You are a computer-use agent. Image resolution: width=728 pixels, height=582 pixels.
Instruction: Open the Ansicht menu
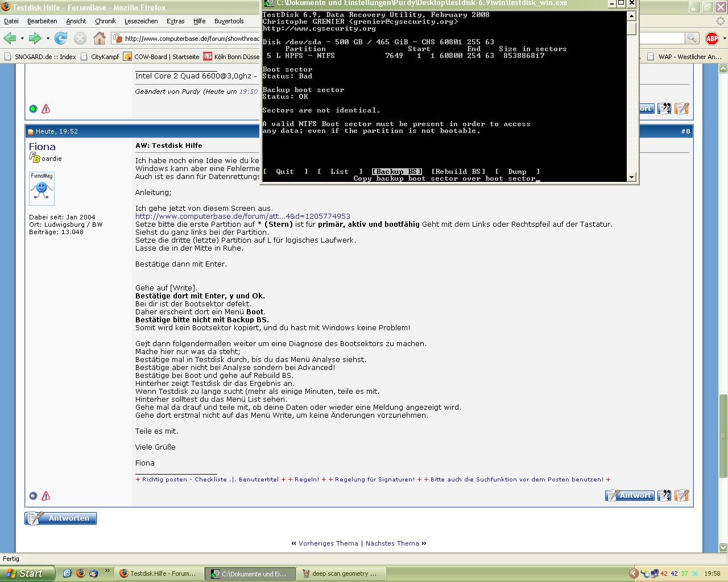76,21
